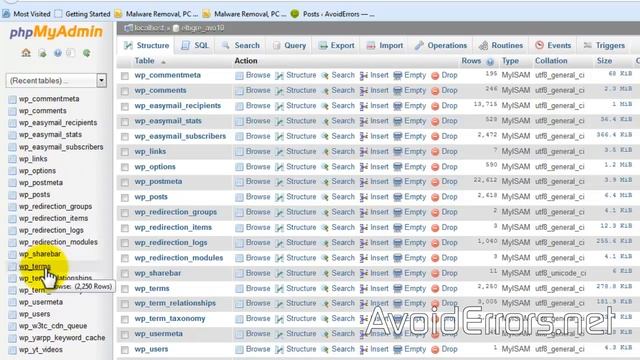Open the Most Visited bookmarks folder
The image size is (640, 360).
pos(26,14)
